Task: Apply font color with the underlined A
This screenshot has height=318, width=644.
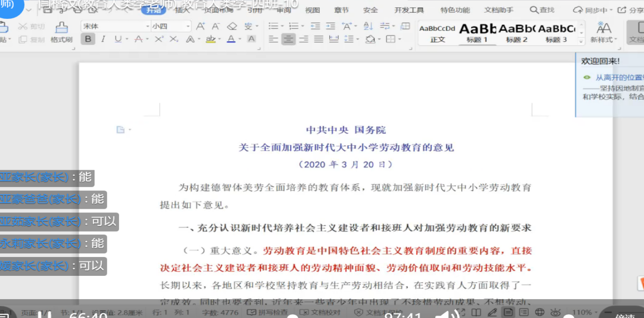Action: pos(231,39)
